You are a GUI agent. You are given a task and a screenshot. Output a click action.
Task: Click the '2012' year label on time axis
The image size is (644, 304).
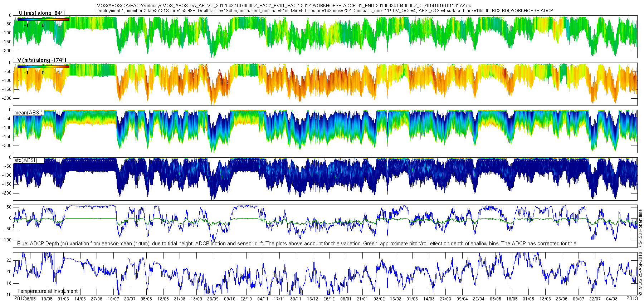(x=20, y=298)
